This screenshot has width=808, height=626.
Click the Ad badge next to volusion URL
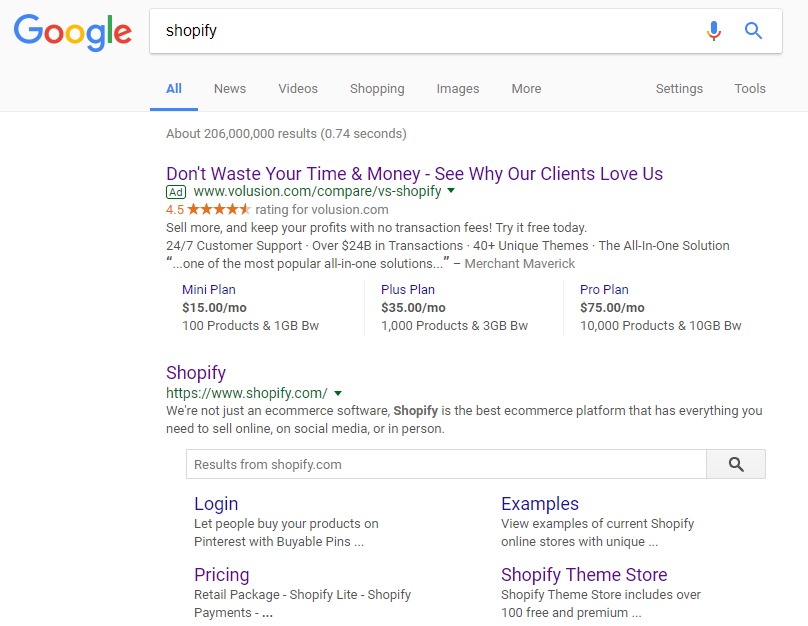coord(176,192)
